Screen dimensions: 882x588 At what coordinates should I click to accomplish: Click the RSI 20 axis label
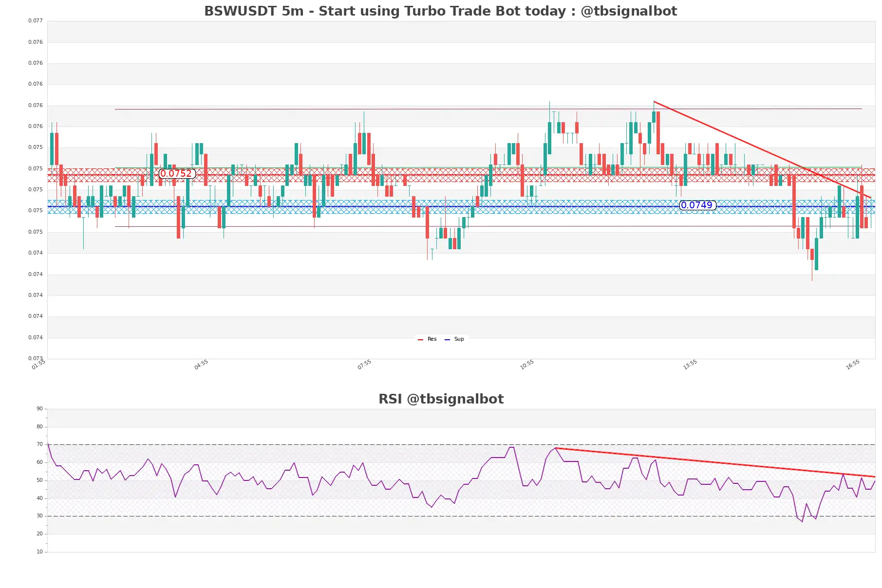click(40, 534)
